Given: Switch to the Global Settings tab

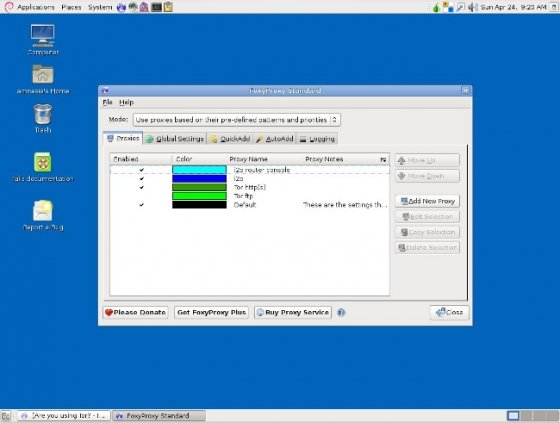Looking at the screenshot, I should (175, 139).
